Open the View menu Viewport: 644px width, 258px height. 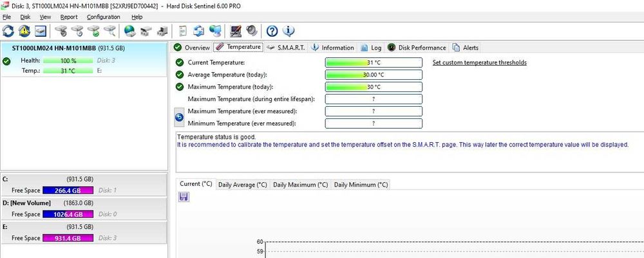[x=45, y=17]
